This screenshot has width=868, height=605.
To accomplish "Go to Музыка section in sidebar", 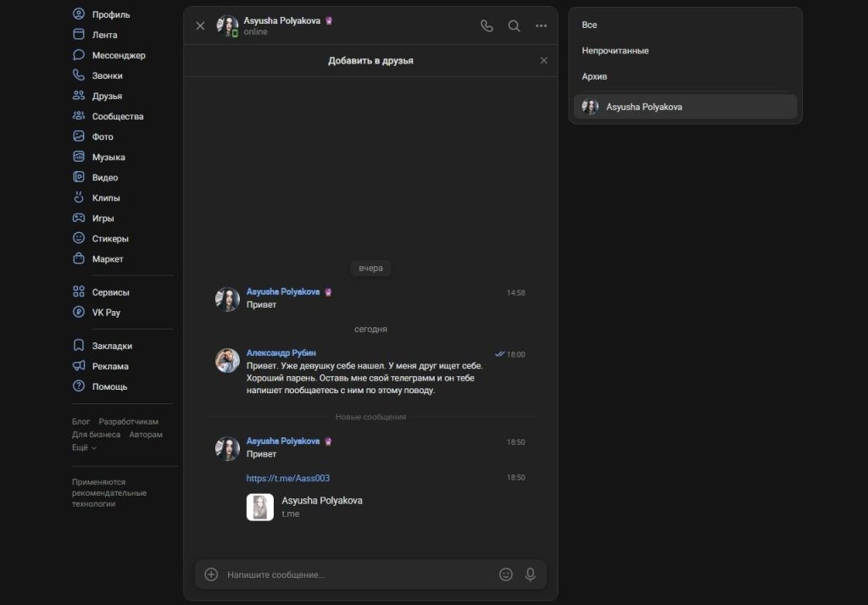I will click(x=108, y=157).
